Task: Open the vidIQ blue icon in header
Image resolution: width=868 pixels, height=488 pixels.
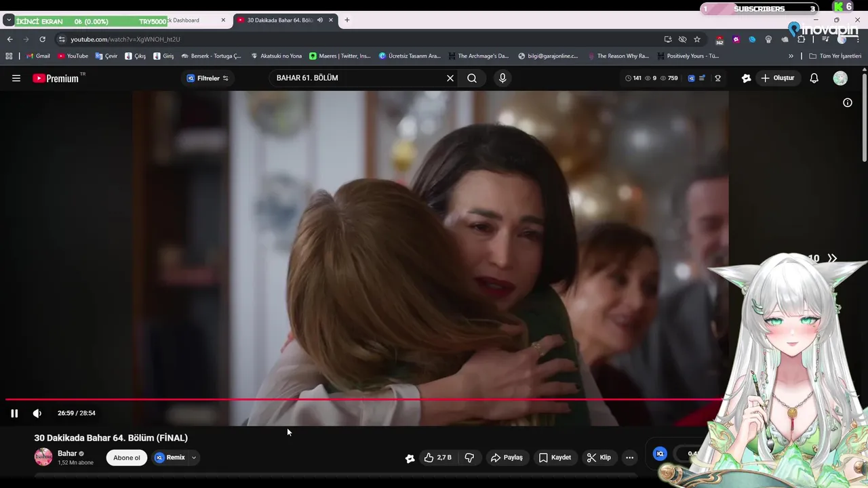Action: tap(691, 78)
